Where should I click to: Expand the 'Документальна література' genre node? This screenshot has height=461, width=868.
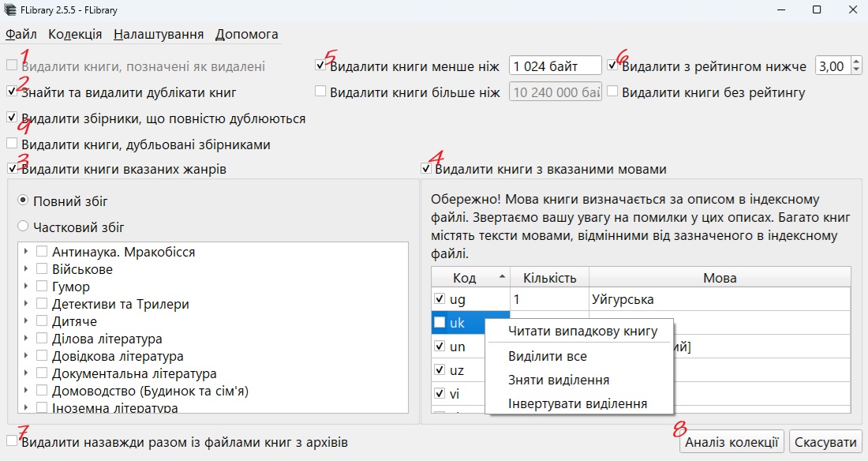26,373
